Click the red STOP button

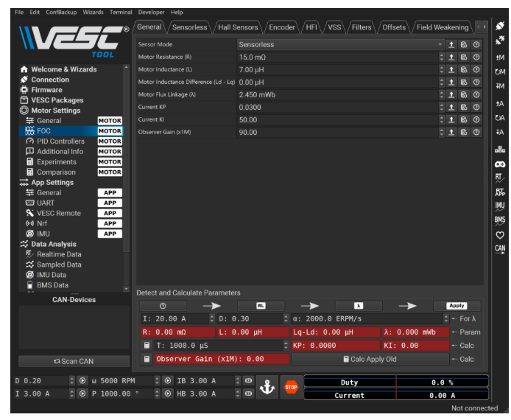[x=291, y=388]
